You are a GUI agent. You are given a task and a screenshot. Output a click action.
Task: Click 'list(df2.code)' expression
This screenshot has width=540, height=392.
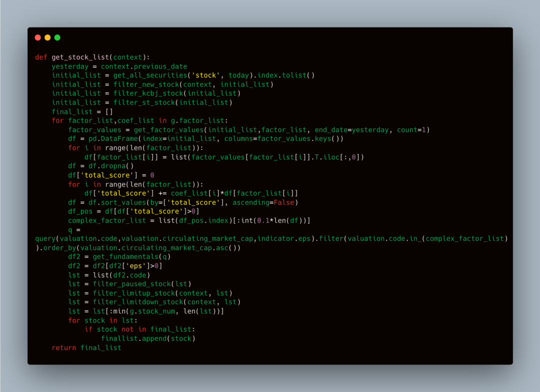(x=121, y=275)
